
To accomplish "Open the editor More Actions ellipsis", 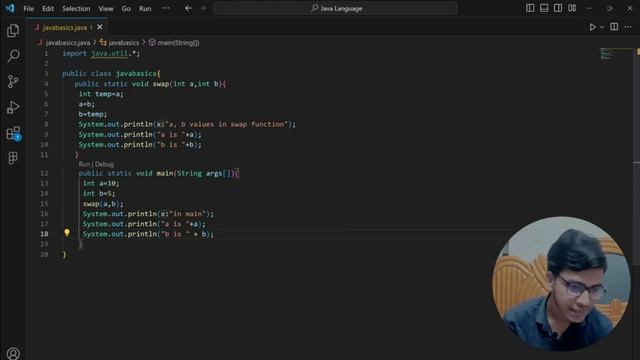I will [628, 27].
